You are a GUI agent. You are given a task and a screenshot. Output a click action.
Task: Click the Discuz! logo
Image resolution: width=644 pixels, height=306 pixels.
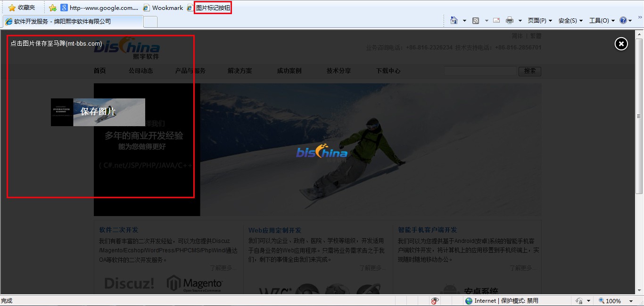pyautogui.click(x=129, y=283)
